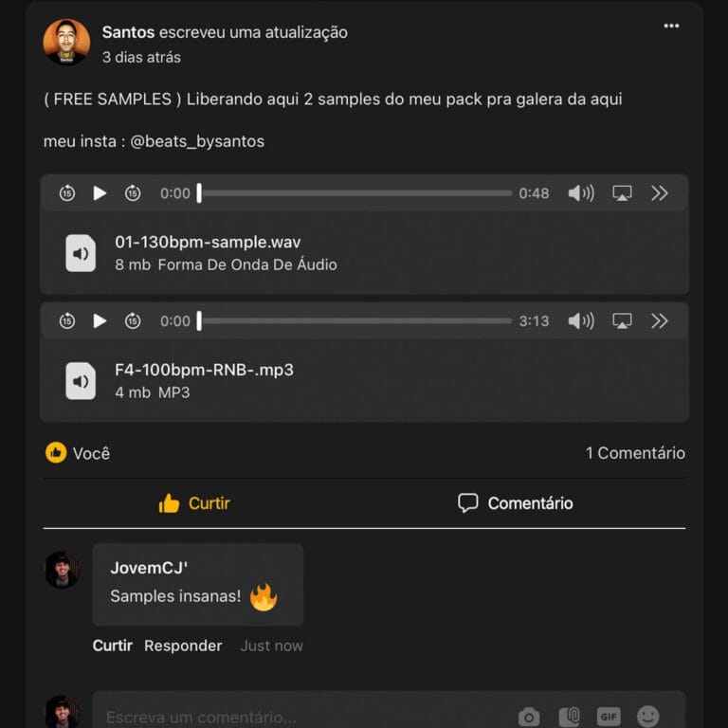The width and height of the screenshot is (728, 728).
Task: Click the Comentário button under the post
Action: pyautogui.click(x=515, y=503)
